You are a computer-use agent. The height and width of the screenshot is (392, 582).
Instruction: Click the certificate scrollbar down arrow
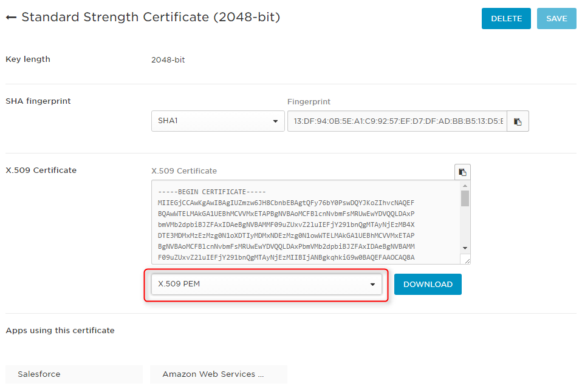click(x=465, y=248)
